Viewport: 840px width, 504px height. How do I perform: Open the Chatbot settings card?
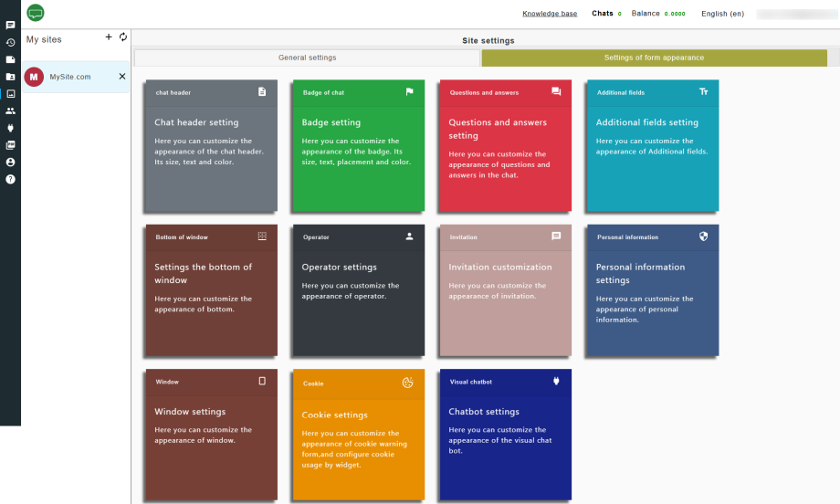[x=505, y=435]
